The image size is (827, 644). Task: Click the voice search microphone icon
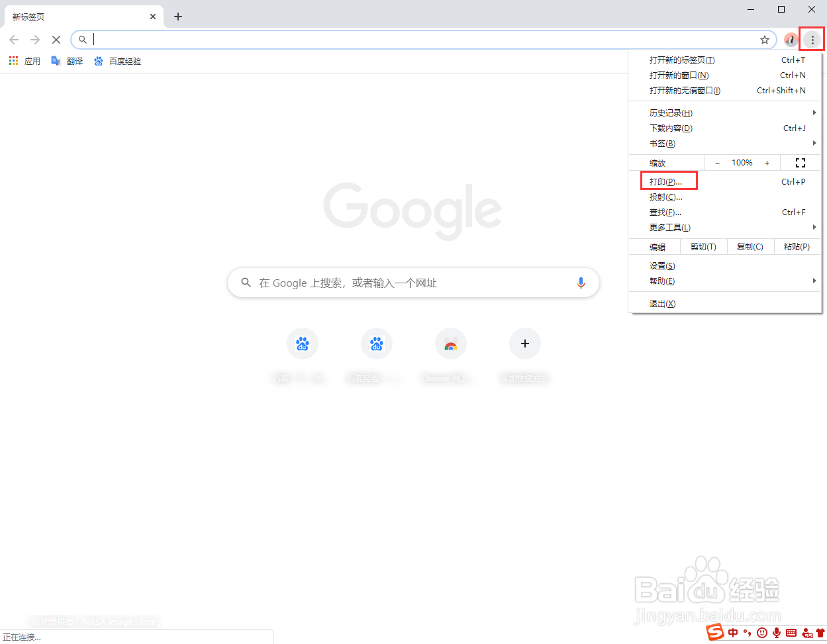click(x=581, y=283)
